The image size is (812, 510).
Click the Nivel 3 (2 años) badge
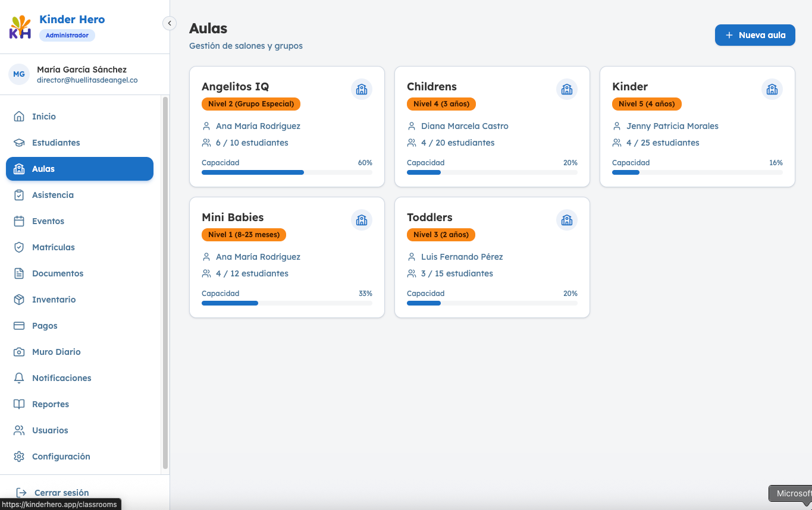tap(441, 235)
